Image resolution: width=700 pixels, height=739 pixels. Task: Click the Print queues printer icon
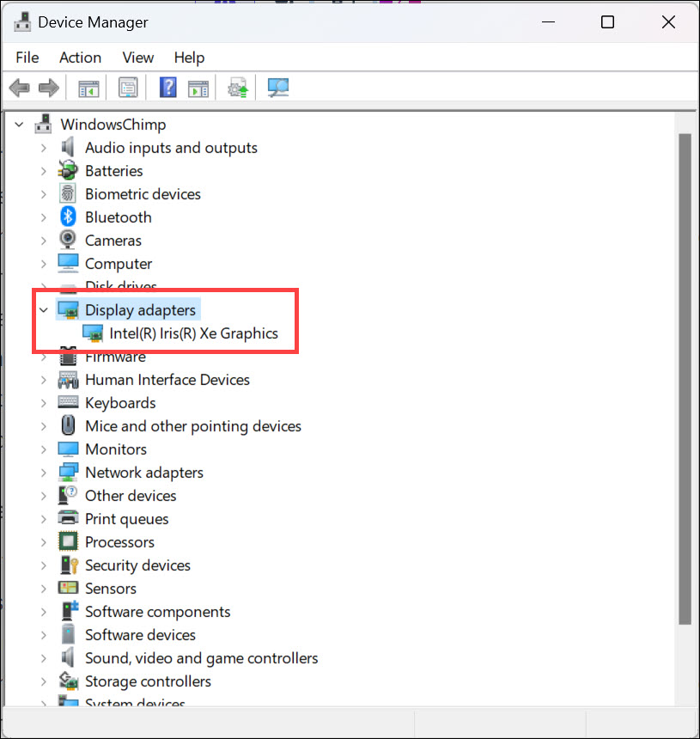click(68, 518)
